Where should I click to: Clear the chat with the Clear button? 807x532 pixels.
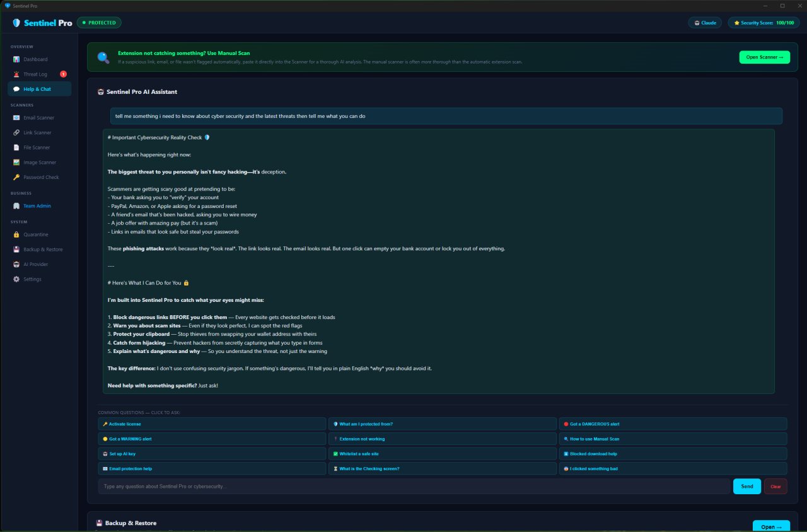click(775, 486)
